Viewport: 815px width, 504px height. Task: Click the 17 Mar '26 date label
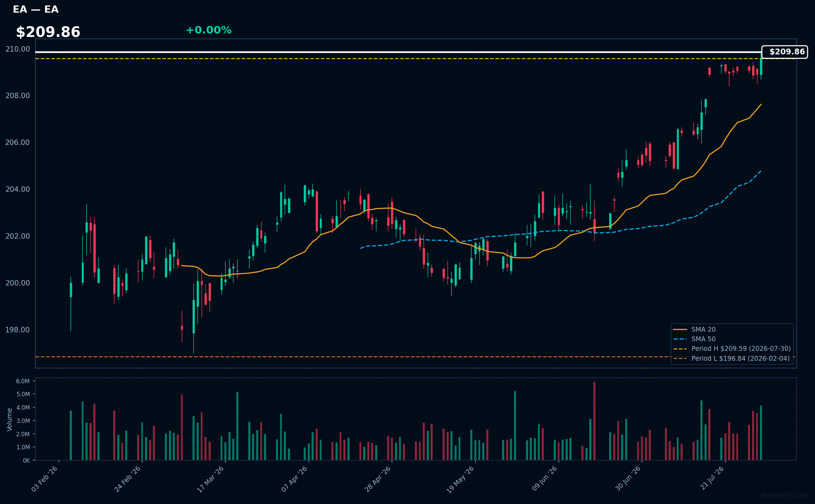pyautogui.click(x=211, y=479)
